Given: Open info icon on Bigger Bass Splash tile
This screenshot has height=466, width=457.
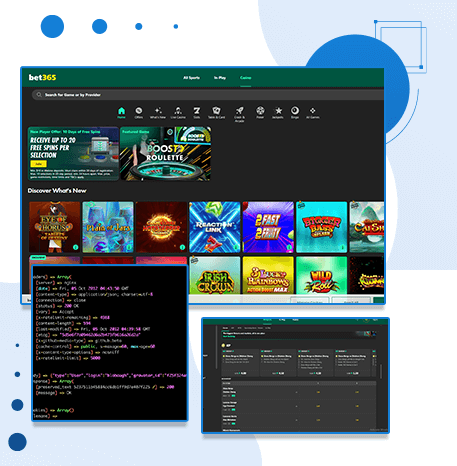Looking at the screenshot, I should tap(342, 247).
